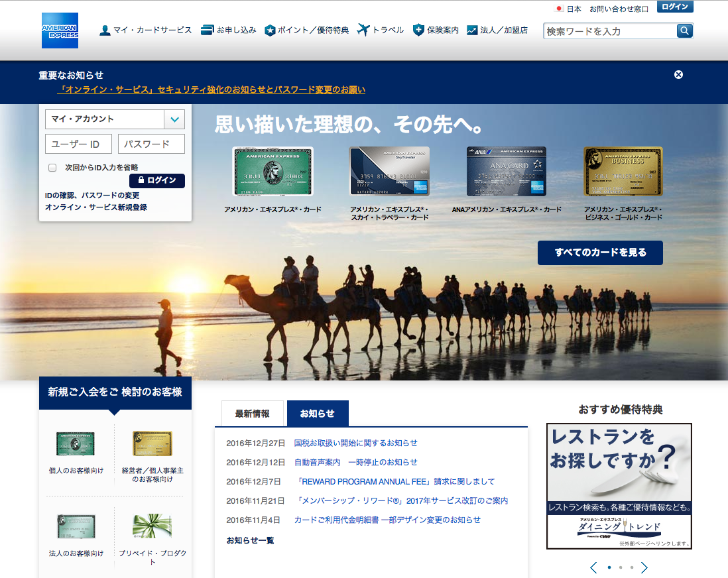Image resolution: width=728 pixels, height=578 pixels.
Task: Show previous recommended offer with left arrow
Action: [x=593, y=567]
